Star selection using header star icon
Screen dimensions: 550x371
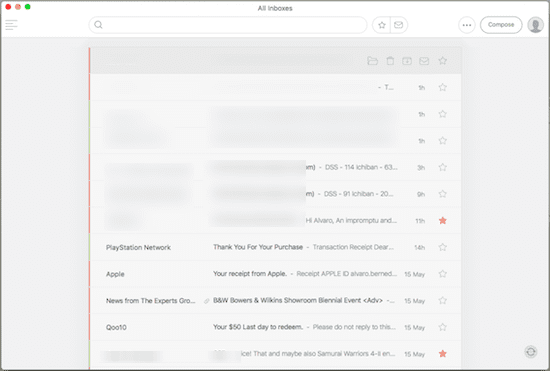click(x=443, y=61)
